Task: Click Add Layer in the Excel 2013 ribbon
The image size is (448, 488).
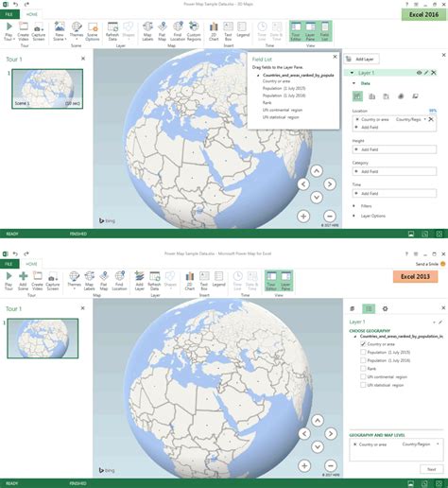Action: pos(139,281)
